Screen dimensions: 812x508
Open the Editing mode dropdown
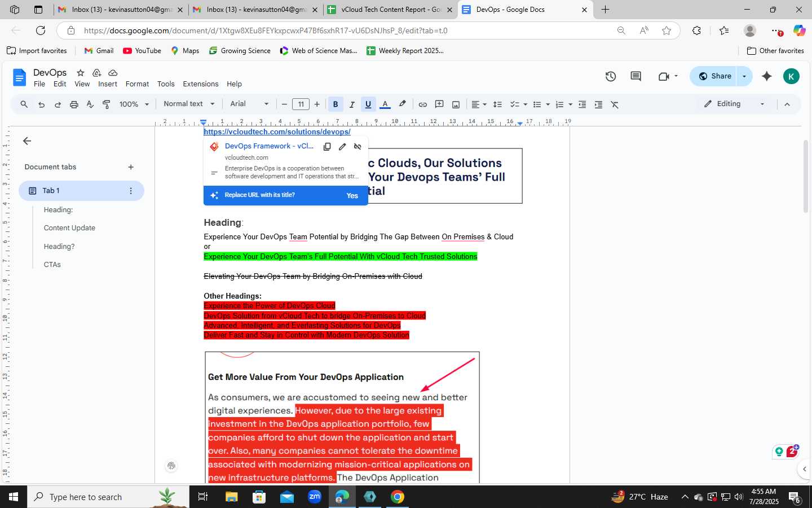735,104
